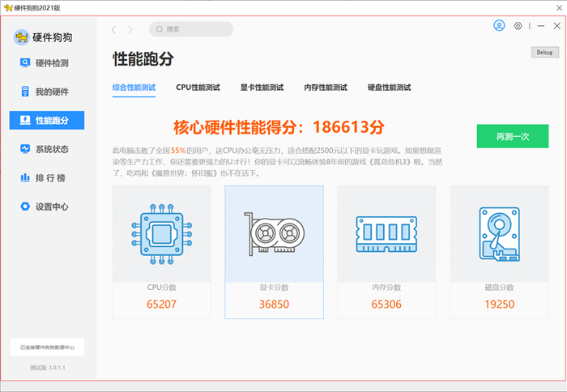Click the 系统状态 pulse monitor icon
Screen dimensions: 567x392
click(25, 149)
